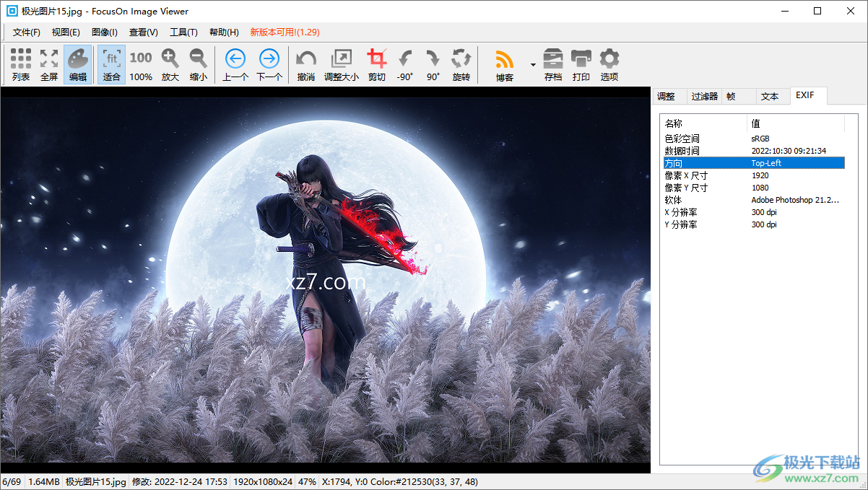Open the 查看(V) menu
The width and height of the screenshot is (868, 490).
coord(144,32)
